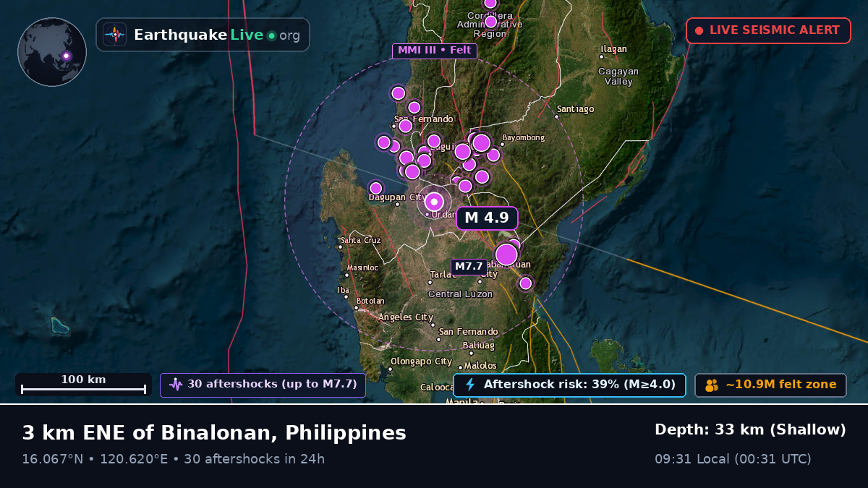
Task: Click the 100 km scale bar
Action: [83, 385]
